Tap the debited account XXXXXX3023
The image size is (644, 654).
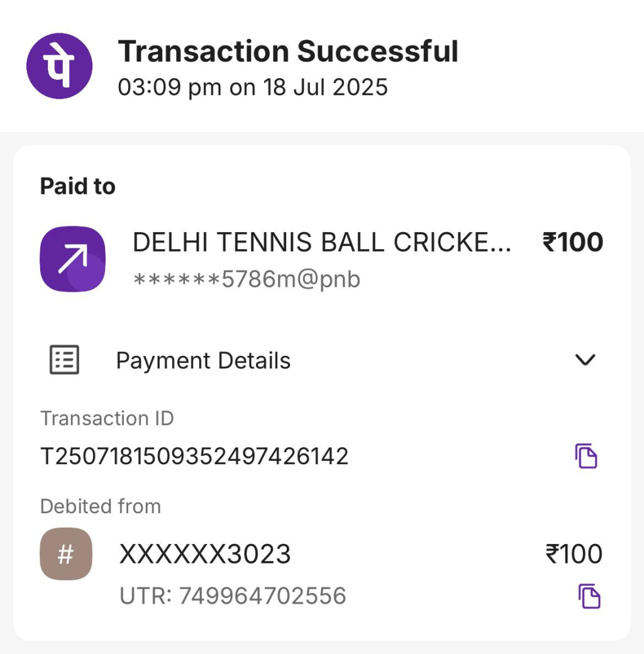click(205, 554)
